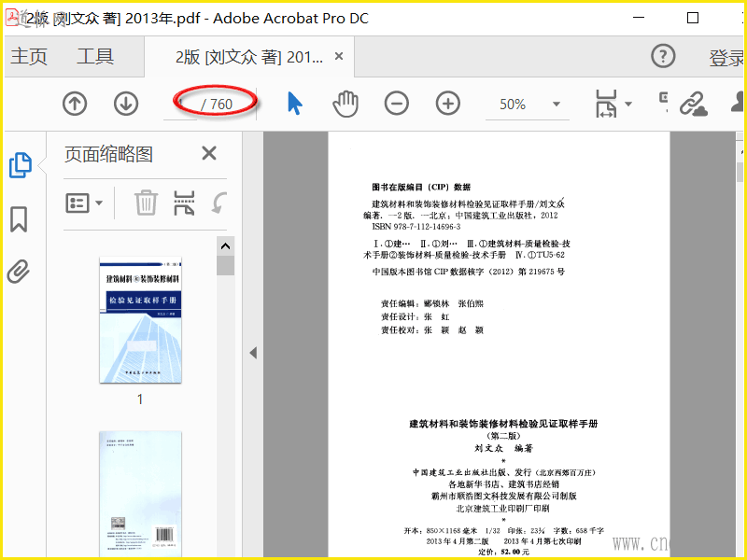Viewport: 747px width, 560px height.
Task: Click the page label 1 under thumbnail
Action: 140,399
